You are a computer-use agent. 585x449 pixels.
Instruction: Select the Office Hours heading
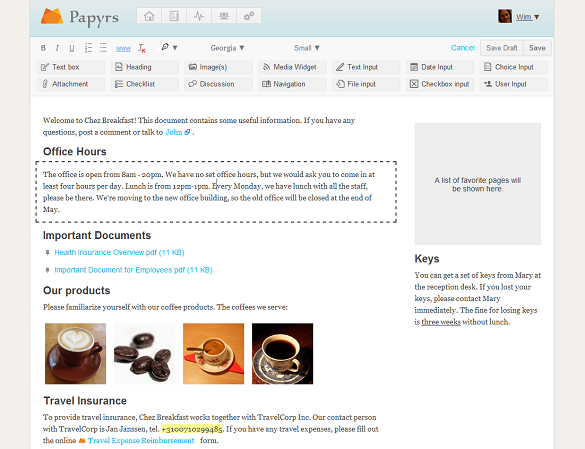click(x=75, y=152)
